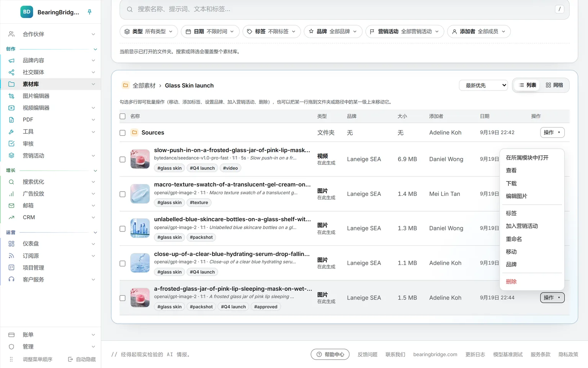This screenshot has height=368, width=588.
Task: Click the #approved tag chip
Action: coord(266,307)
